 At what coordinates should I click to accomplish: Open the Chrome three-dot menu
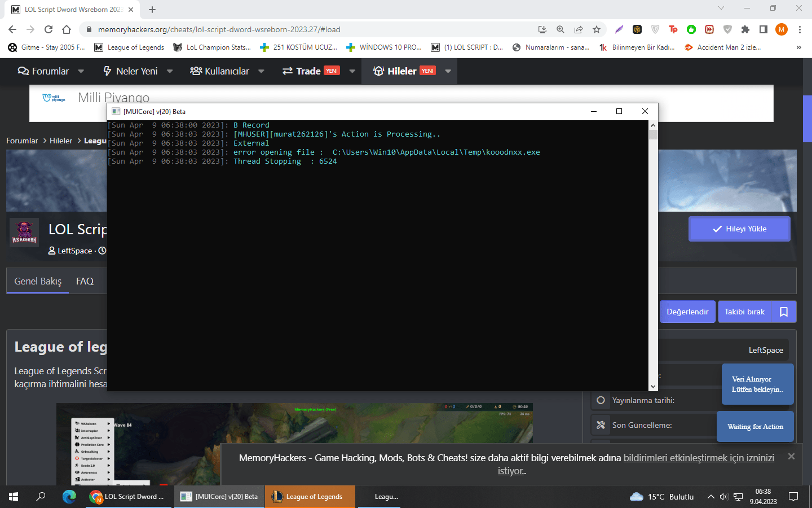pos(800,29)
